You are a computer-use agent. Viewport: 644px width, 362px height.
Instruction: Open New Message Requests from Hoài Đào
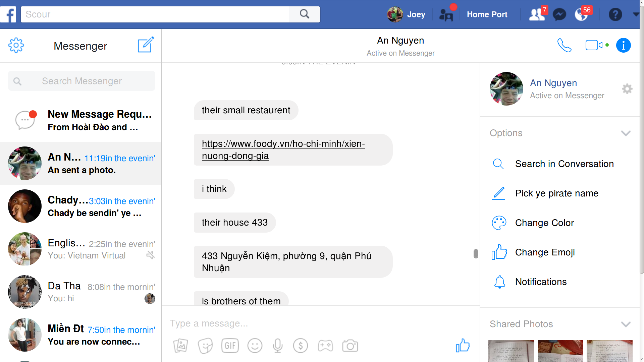point(80,120)
